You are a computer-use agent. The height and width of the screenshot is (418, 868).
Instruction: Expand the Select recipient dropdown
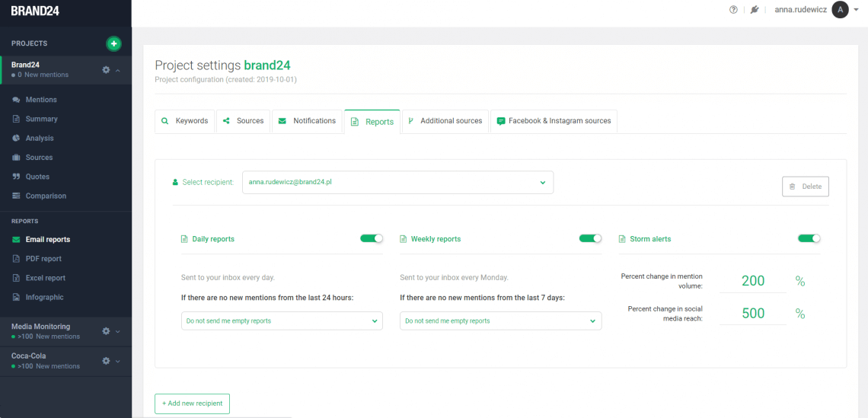pos(397,183)
